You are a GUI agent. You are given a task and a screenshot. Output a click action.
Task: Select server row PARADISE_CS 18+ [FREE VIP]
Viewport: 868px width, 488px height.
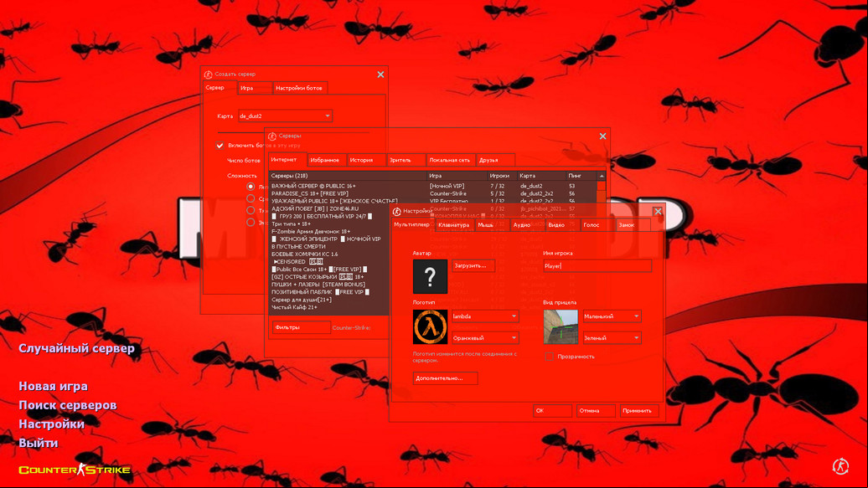click(433, 193)
